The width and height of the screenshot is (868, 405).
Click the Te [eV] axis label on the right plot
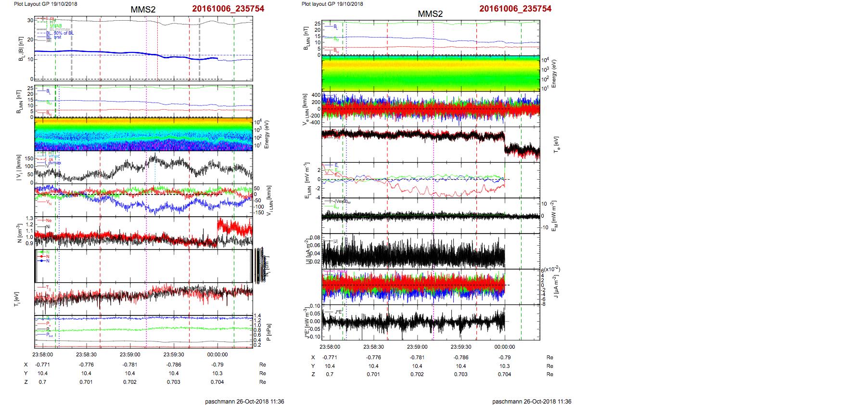tap(557, 144)
